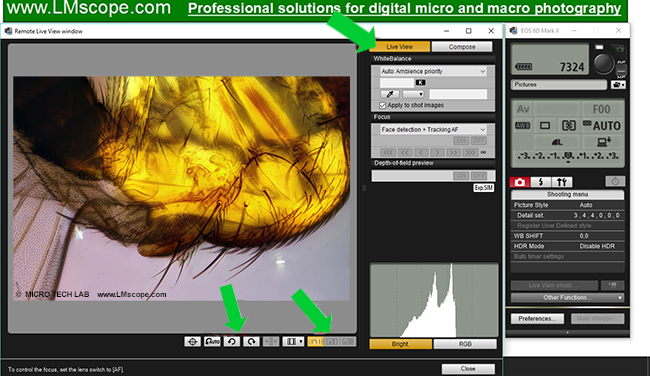The image size is (650, 376).
Task: Click round shutter release button
Action: pos(603,63)
